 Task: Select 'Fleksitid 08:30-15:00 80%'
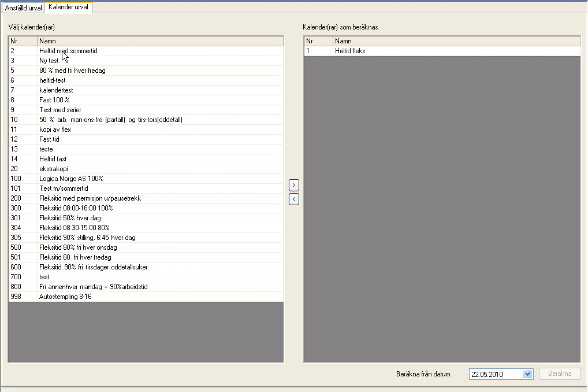tap(146, 228)
